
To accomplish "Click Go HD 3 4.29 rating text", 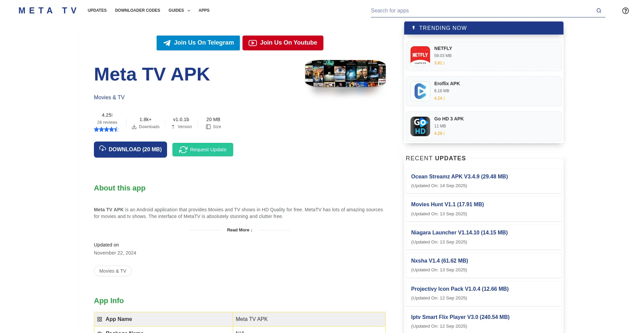I will [439, 133].
